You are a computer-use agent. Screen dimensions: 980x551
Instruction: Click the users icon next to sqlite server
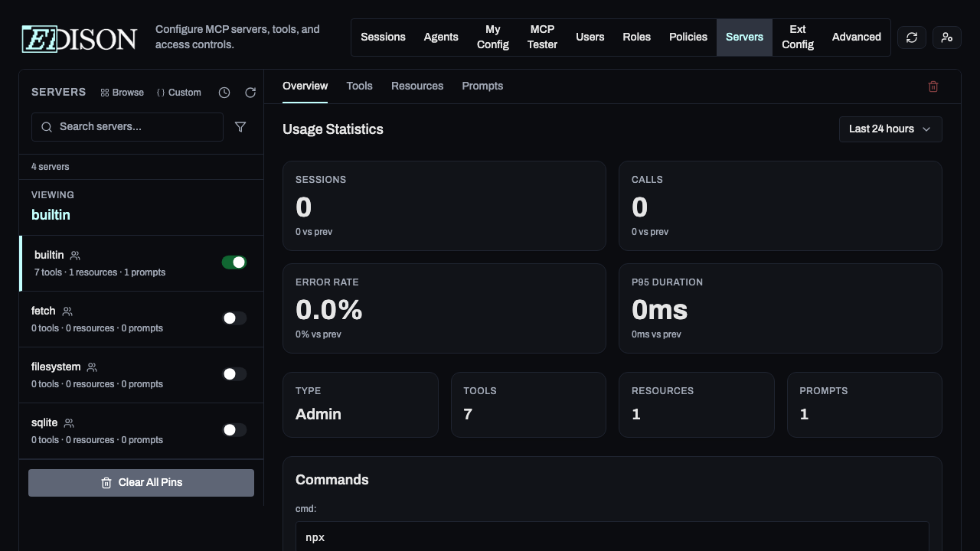(x=68, y=422)
